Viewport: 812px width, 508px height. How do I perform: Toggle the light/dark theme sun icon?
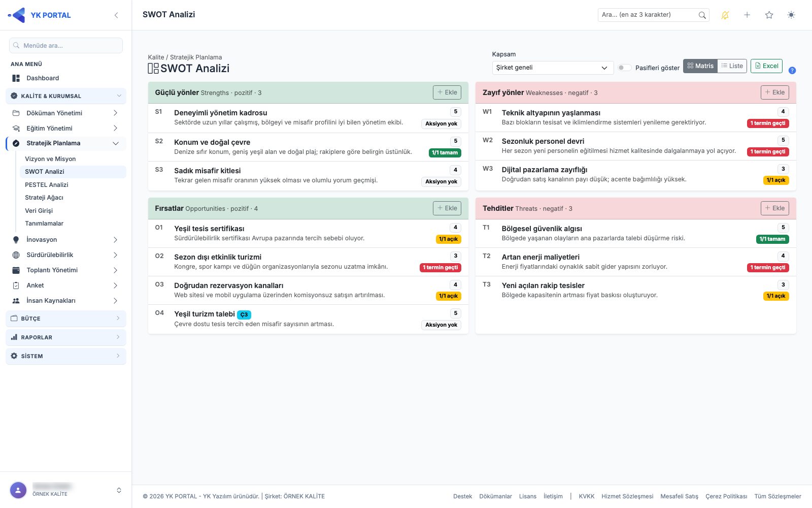coord(791,15)
